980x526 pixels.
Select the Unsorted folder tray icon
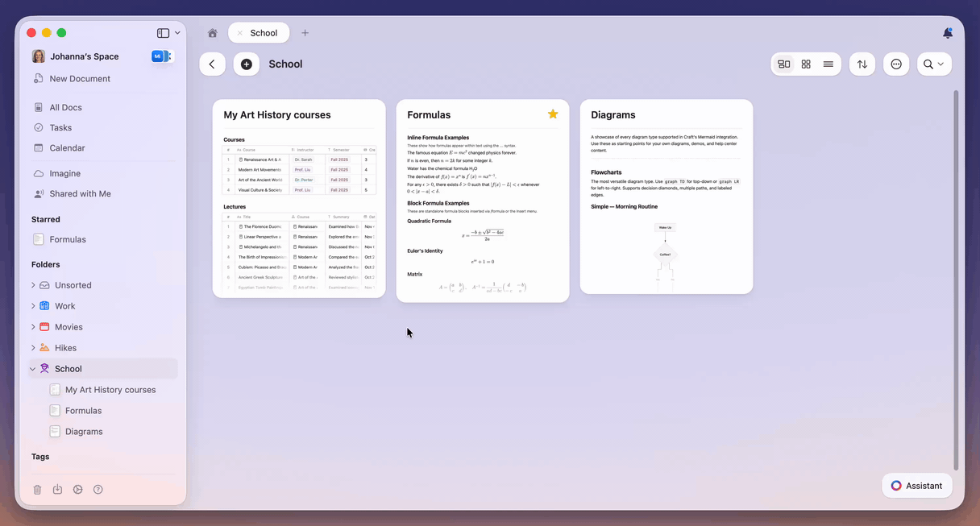click(x=44, y=285)
